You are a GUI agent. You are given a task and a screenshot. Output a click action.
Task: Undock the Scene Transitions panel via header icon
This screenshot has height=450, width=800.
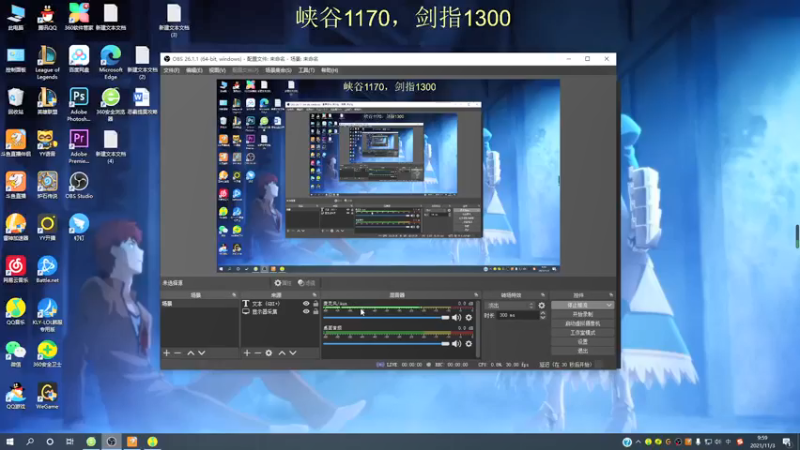point(543,295)
